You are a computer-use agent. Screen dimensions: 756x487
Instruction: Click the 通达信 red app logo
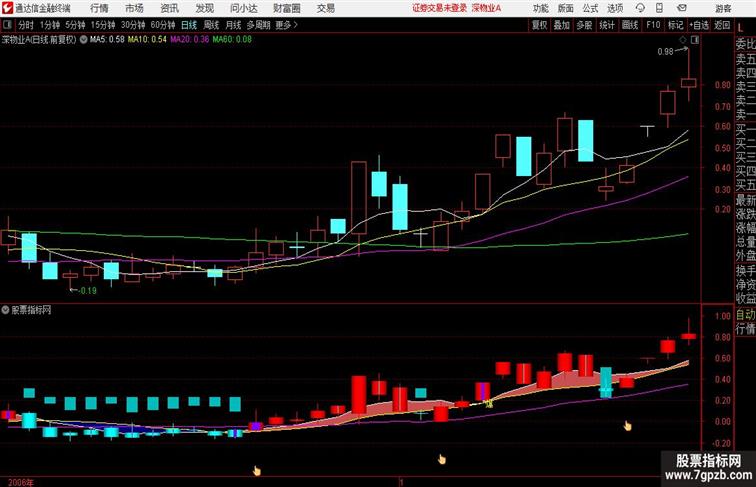[x=7, y=8]
